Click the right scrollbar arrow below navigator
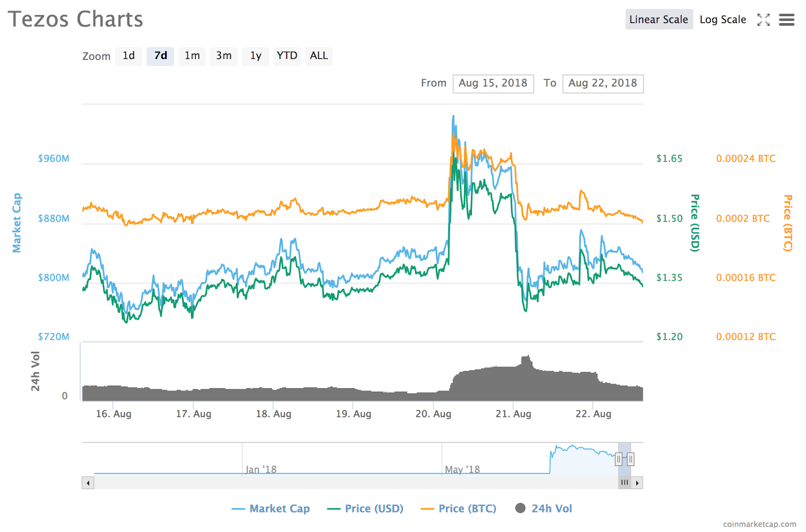The width and height of the screenshot is (806, 532). pos(637,482)
